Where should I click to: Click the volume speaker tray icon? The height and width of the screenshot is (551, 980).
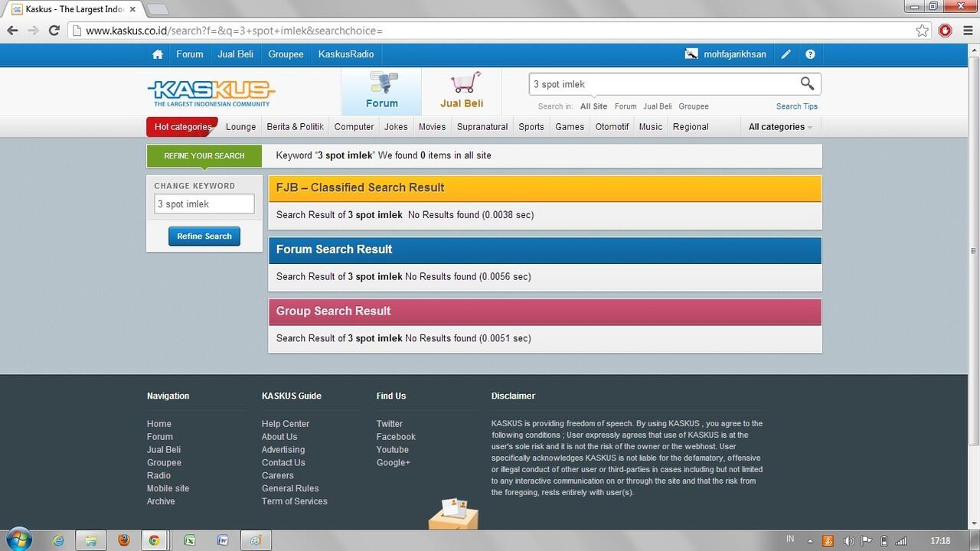pyautogui.click(x=848, y=541)
